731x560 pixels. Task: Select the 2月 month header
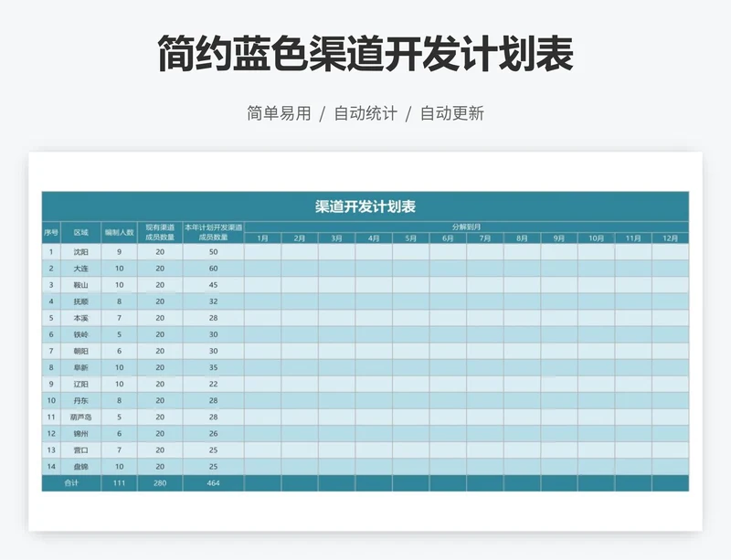pos(300,238)
